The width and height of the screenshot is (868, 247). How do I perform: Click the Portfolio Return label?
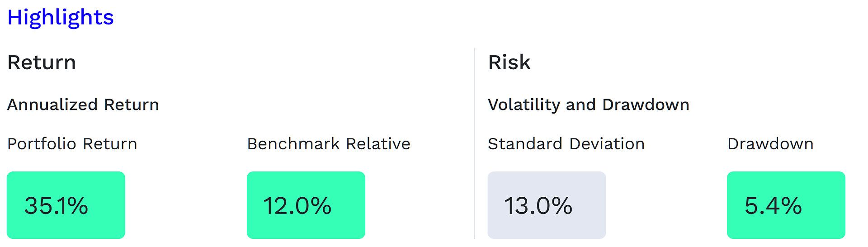pyautogui.click(x=72, y=144)
